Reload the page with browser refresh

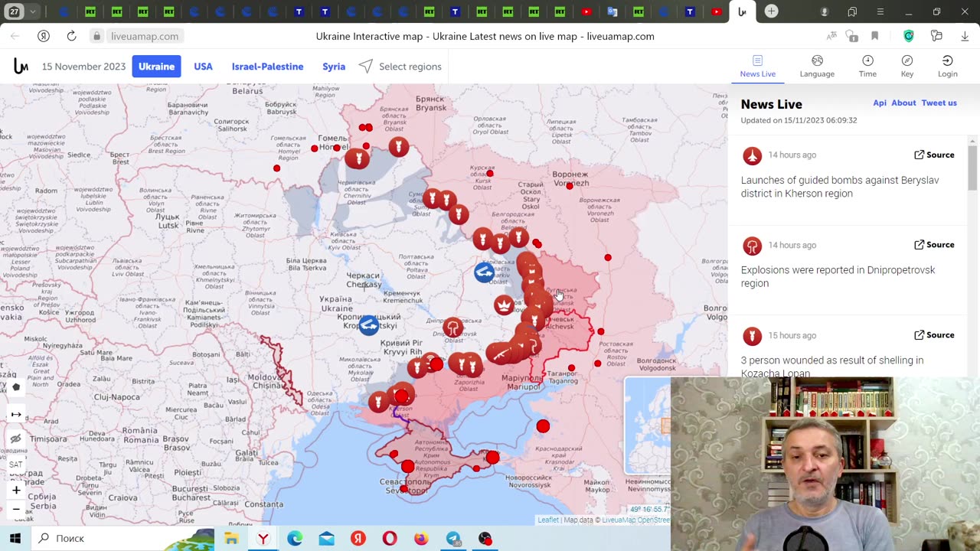71,36
